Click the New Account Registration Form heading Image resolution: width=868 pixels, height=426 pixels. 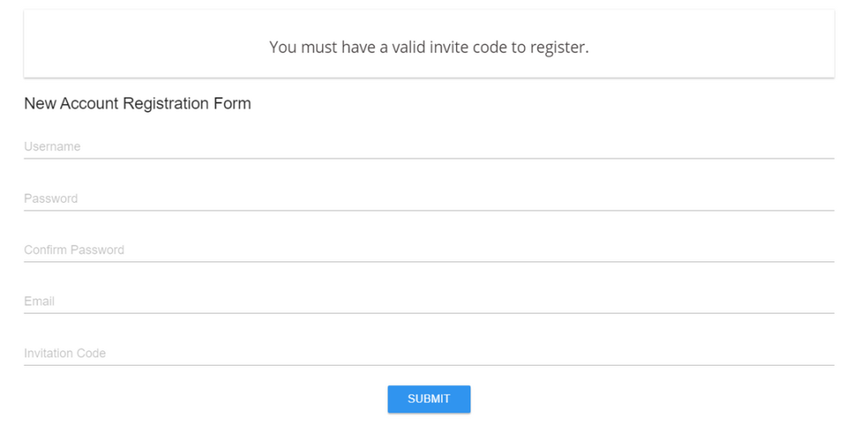click(x=137, y=104)
